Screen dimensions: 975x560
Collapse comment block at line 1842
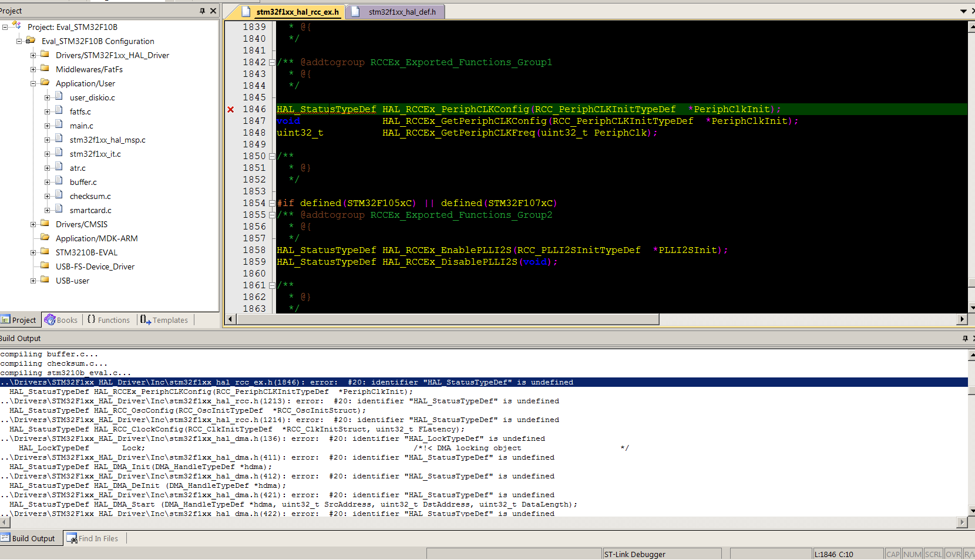(x=272, y=62)
